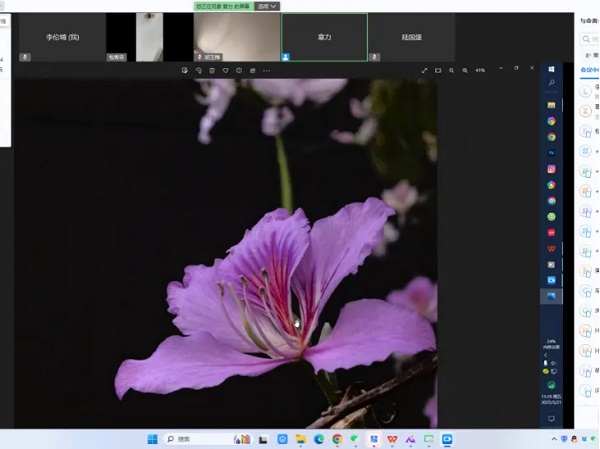600x449 pixels.
Task: Open WPS Office on bottom taskbar
Action: (392, 439)
